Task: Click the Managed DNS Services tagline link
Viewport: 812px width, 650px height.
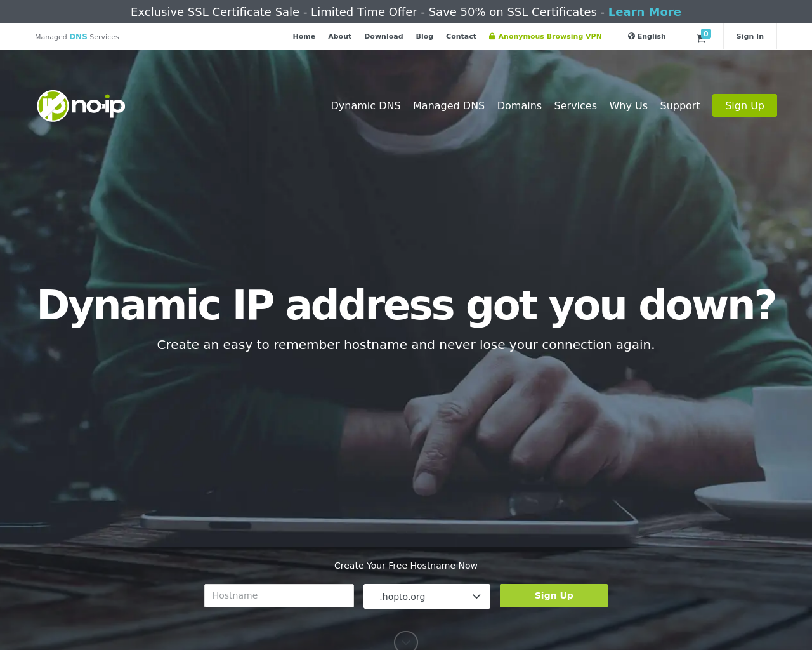Action: (x=77, y=37)
